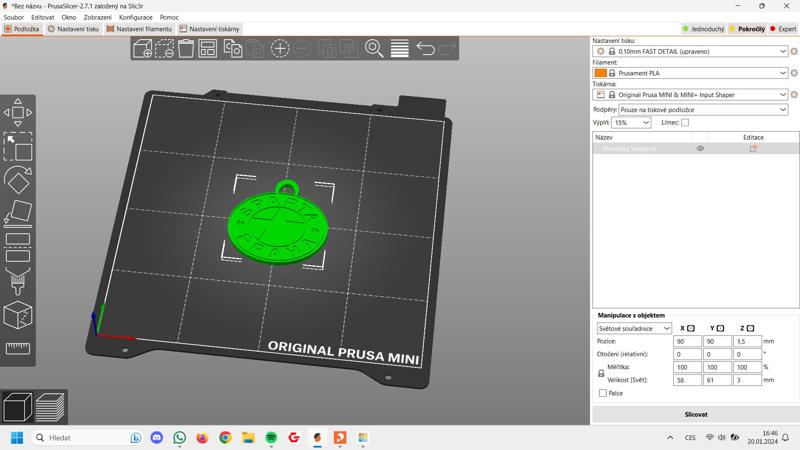Open the Editovat menu

(x=43, y=17)
